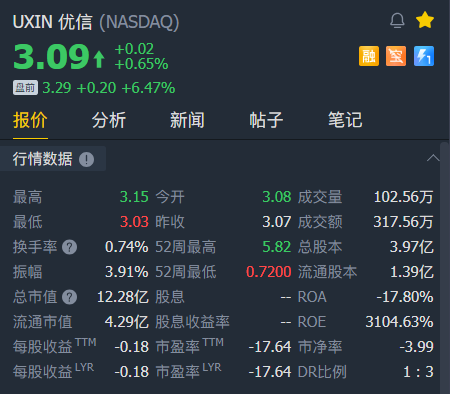Click the price alert bell icon
450x394 pixels.
pyautogui.click(x=397, y=21)
